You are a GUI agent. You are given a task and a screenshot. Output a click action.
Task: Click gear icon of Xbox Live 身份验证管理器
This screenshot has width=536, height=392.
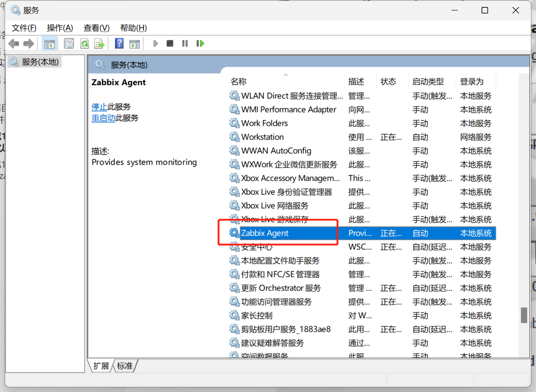pos(234,192)
